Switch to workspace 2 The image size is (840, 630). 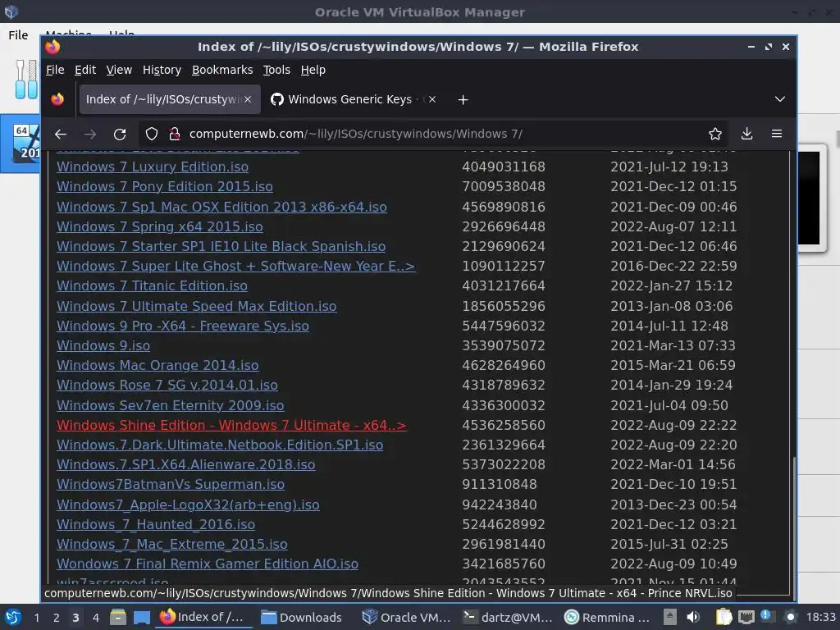(x=56, y=618)
